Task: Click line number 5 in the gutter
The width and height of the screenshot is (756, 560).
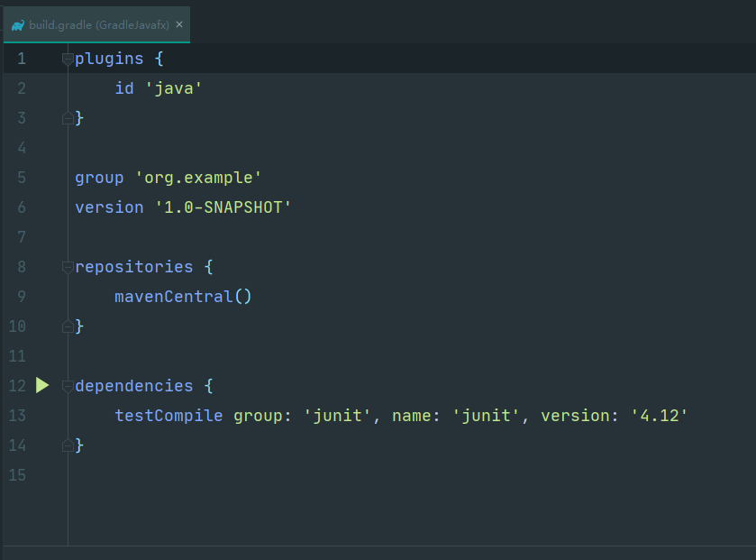Action: (21, 178)
